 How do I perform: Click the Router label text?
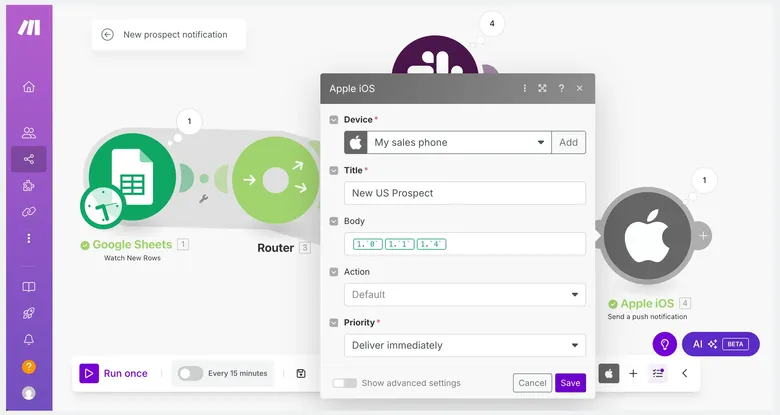pyautogui.click(x=275, y=248)
